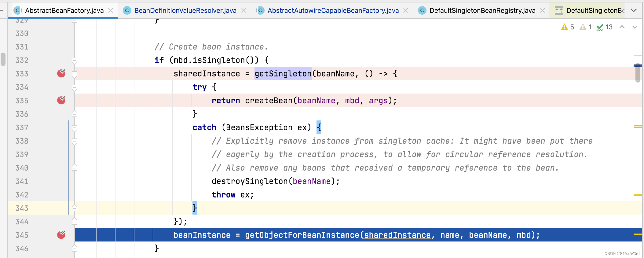Image resolution: width=644 pixels, height=258 pixels.
Task: Show hidden tabs dropdown chevron
Action: (x=634, y=10)
